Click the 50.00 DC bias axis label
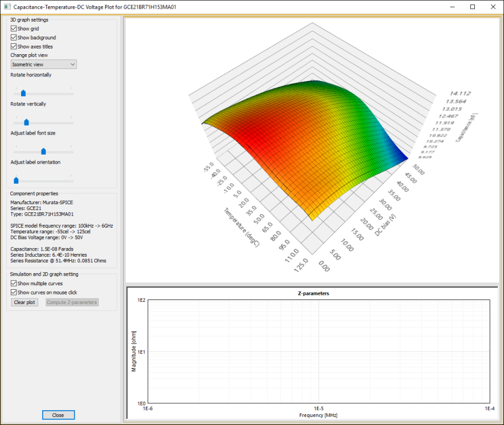Image resolution: width=504 pixels, height=425 pixels. [418, 169]
